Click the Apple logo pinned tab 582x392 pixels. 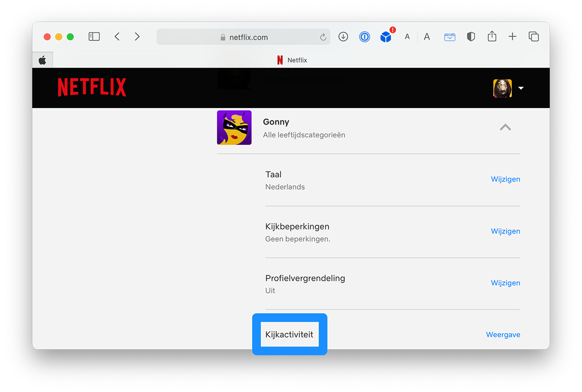[x=42, y=60]
